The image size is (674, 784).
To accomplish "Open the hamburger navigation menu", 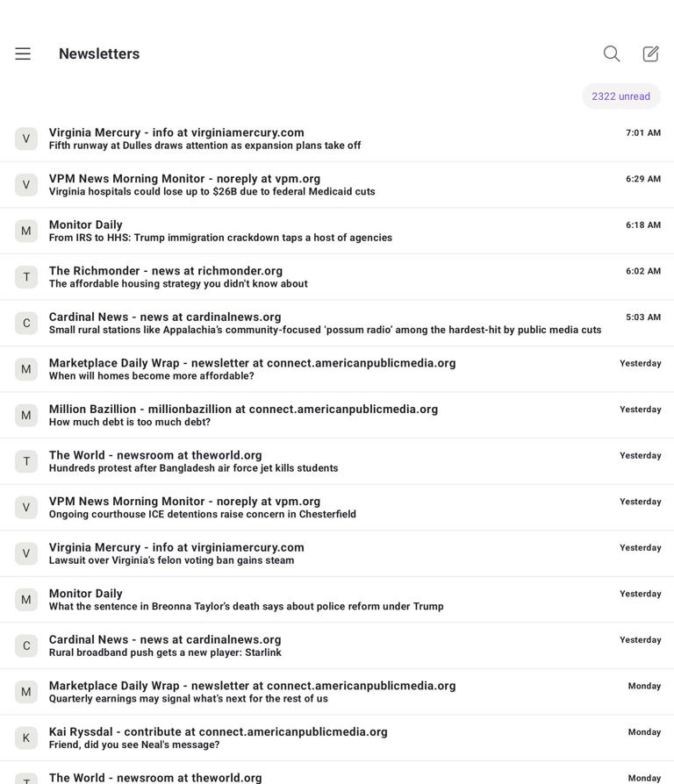I will (x=22, y=53).
